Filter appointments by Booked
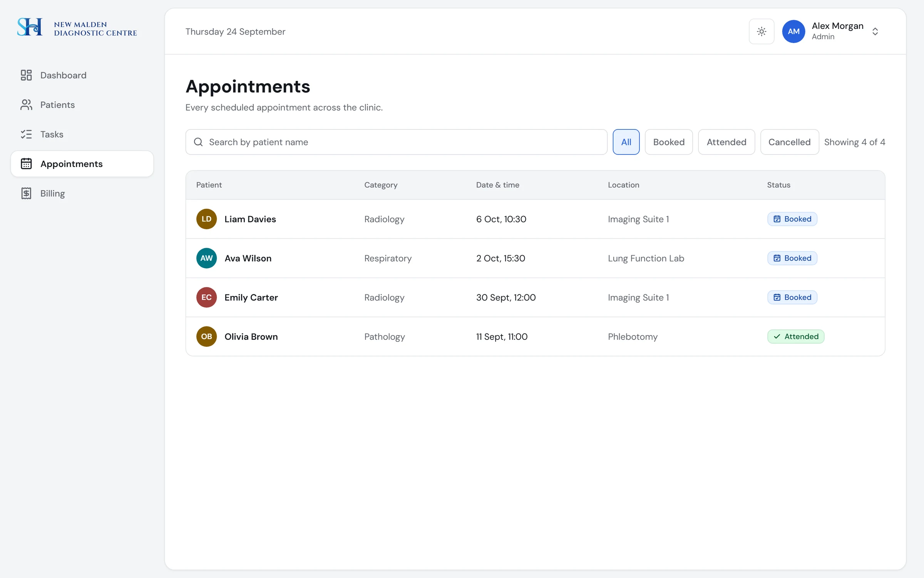 click(669, 142)
